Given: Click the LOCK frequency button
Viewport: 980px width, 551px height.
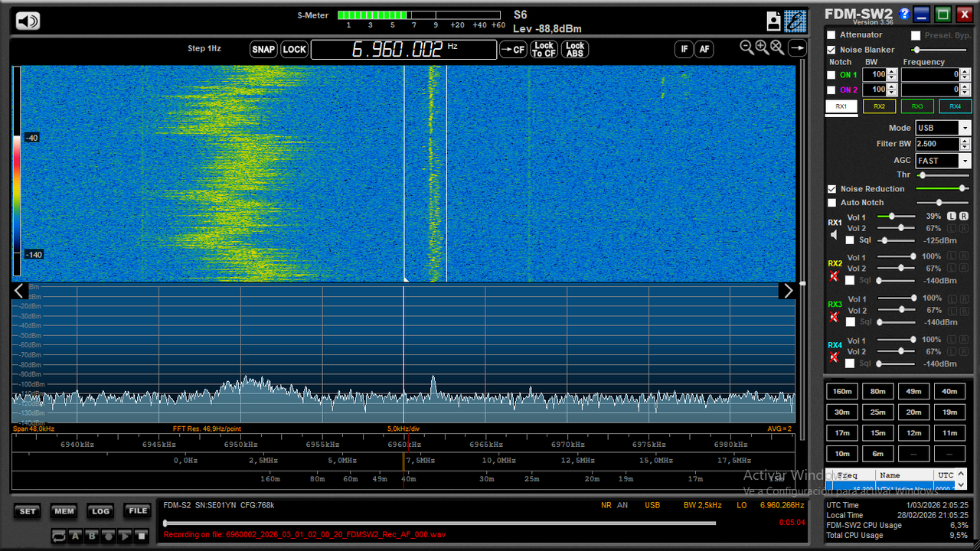Looking at the screenshot, I should (294, 49).
